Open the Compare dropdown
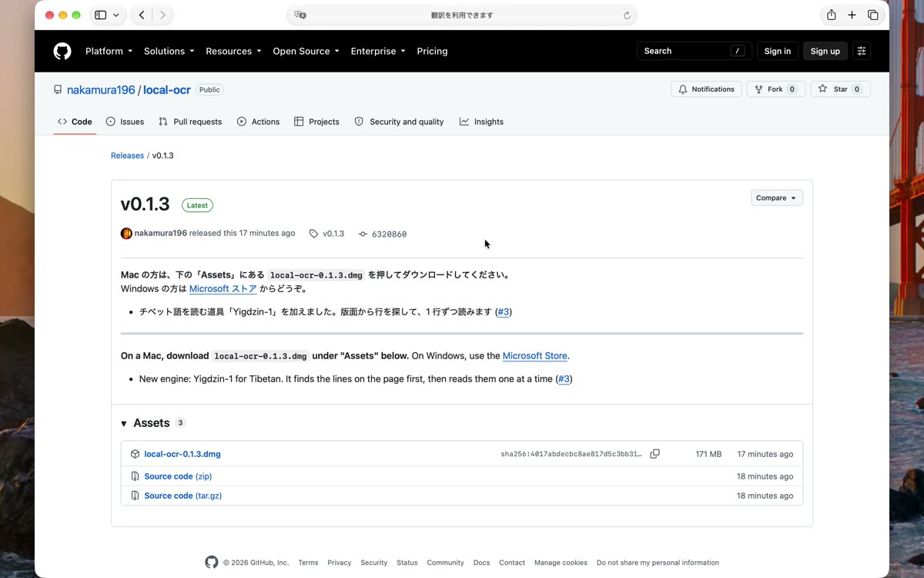The width and height of the screenshot is (924, 578). tap(777, 198)
